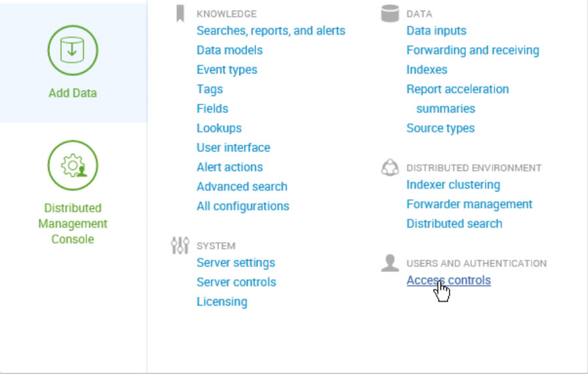Open All configurations link
This screenshot has height=374, width=588.
[x=242, y=206]
